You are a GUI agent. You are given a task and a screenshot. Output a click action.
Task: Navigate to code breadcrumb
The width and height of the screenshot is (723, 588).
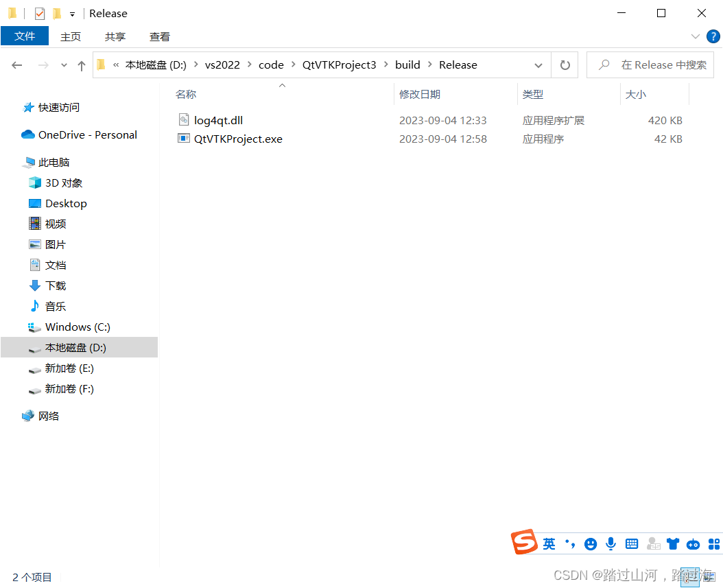pyautogui.click(x=271, y=65)
